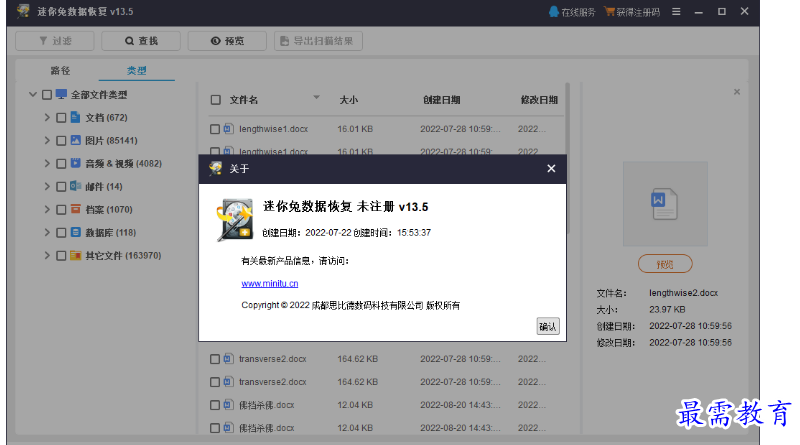Check the All file types (全部文件类型) checkbox
The image size is (800, 445).
(47, 94)
